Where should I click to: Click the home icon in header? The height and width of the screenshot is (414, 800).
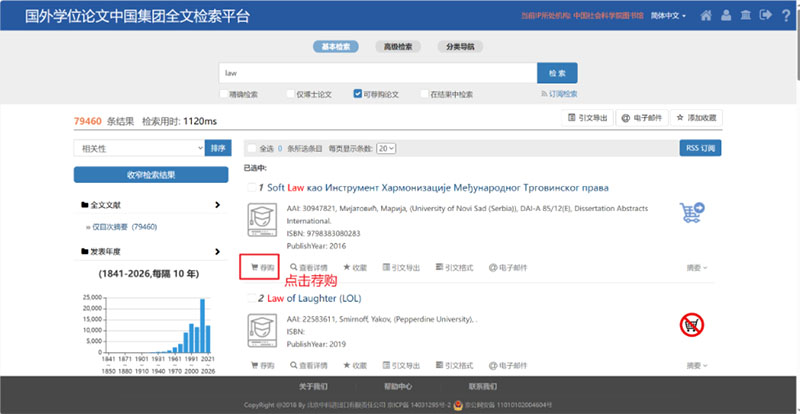[707, 16]
